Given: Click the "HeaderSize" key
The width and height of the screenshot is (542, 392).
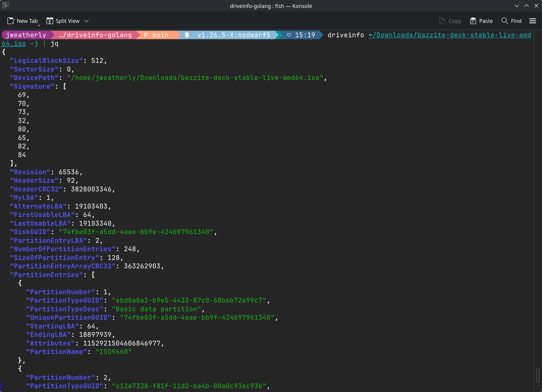Looking at the screenshot, I should (x=34, y=180).
